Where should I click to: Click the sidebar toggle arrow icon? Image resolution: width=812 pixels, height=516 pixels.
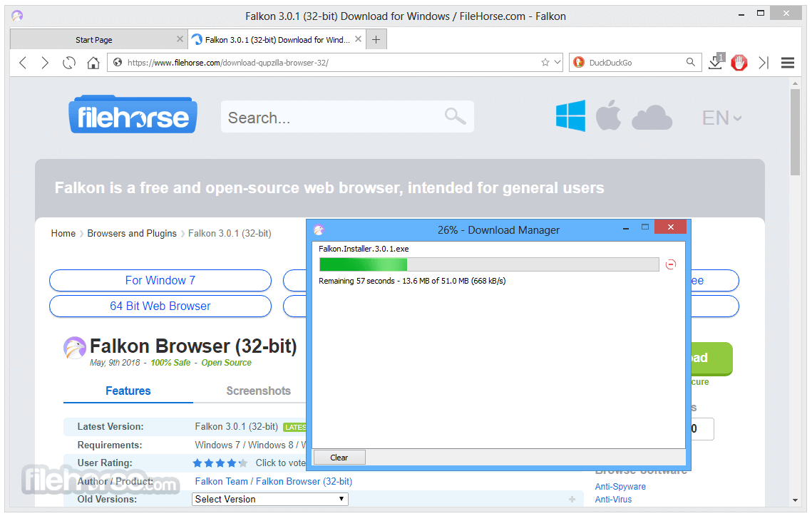(764, 63)
